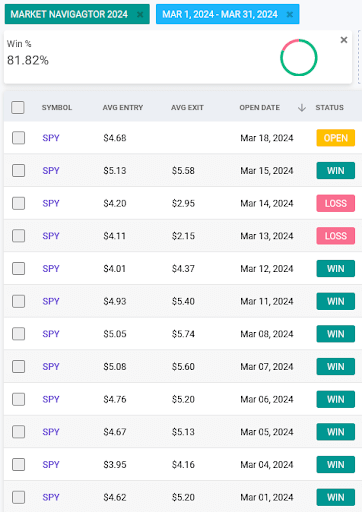Click WIN badge for Mar 12 trade
Screen dimensions: 362x512
(x=336, y=268)
